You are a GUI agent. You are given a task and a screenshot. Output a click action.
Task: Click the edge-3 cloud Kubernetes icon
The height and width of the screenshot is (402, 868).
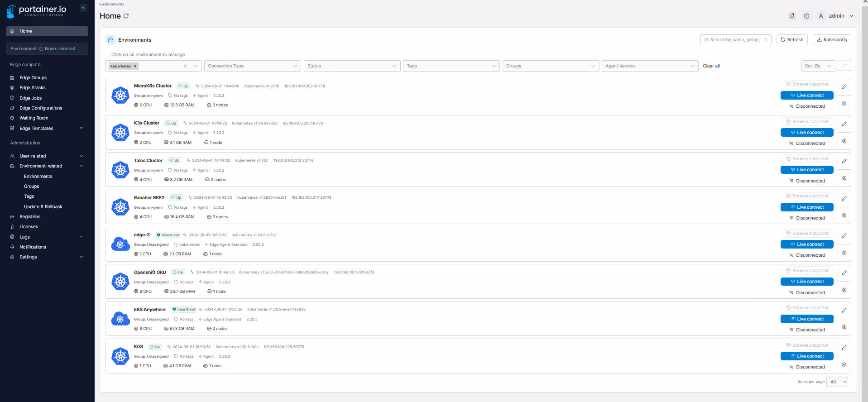tap(120, 244)
